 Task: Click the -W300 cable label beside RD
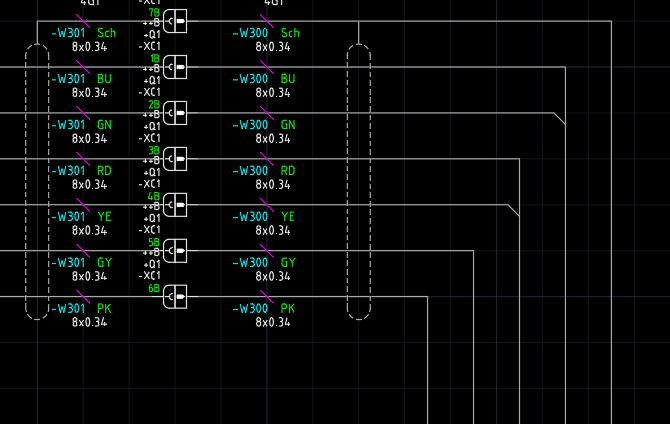pyautogui.click(x=250, y=171)
